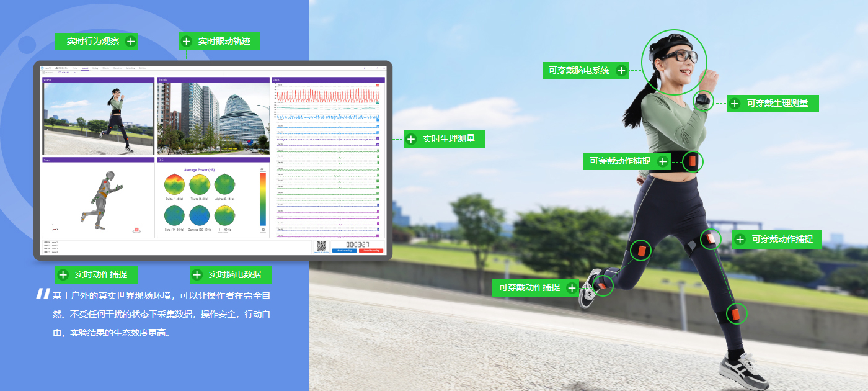Click the plus on the thigh 可穿戴动作捕捉 label
868x391 pixels.
(x=740, y=239)
